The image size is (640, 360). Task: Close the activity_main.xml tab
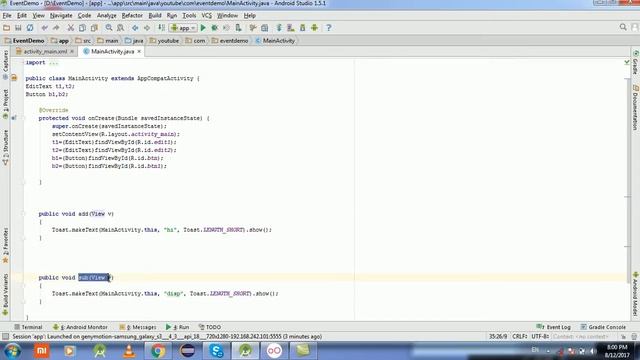pyautogui.click(x=72, y=51)
